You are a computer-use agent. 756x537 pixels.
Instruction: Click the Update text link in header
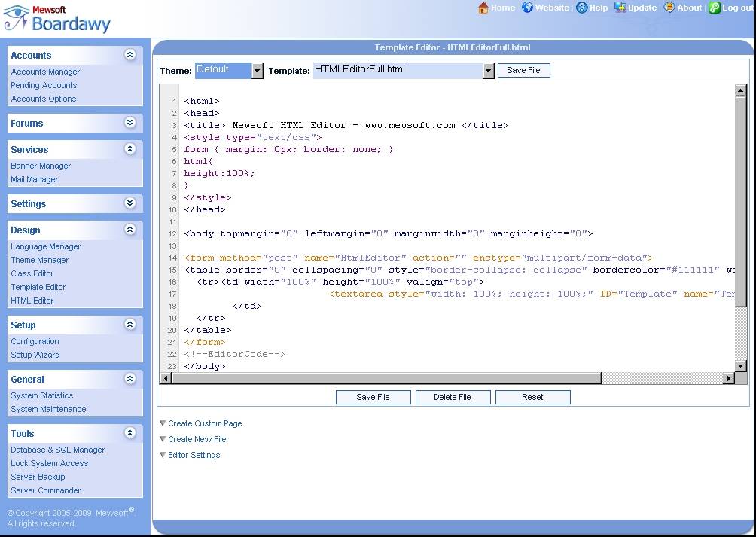coord(642,8)
